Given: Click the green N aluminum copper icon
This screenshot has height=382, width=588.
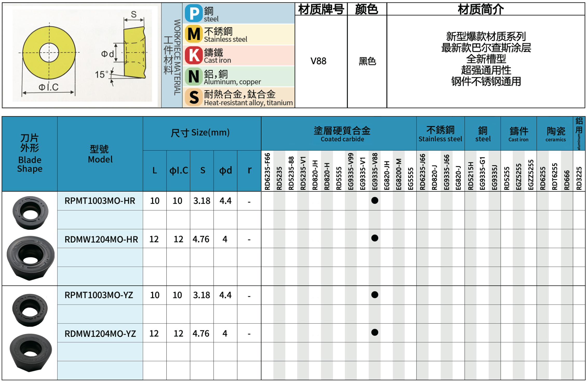Looking at the screenshot, I should (194, 77).
